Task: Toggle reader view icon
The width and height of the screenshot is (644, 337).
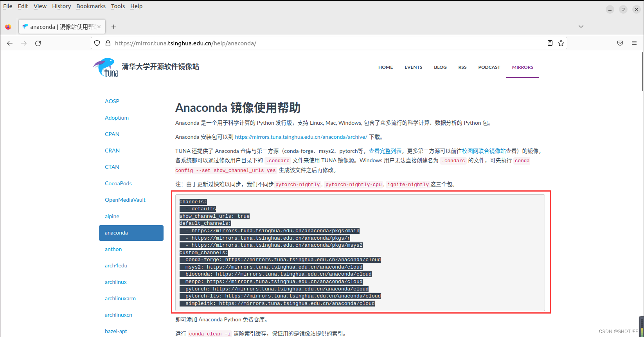Action: tap(550, 43)
